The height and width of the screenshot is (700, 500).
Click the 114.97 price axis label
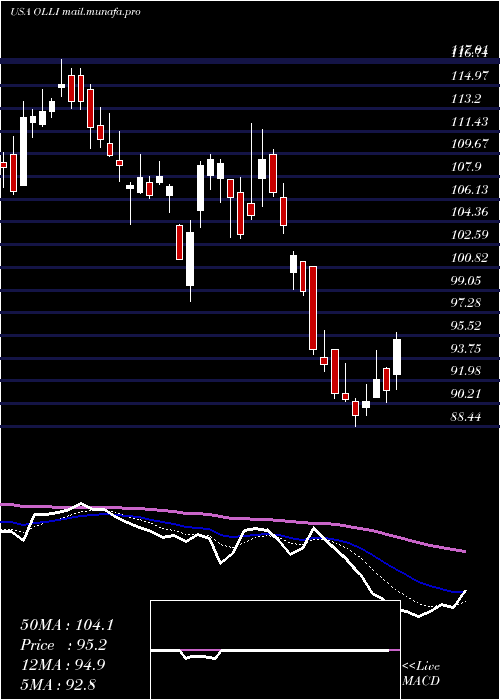[469, 76]
